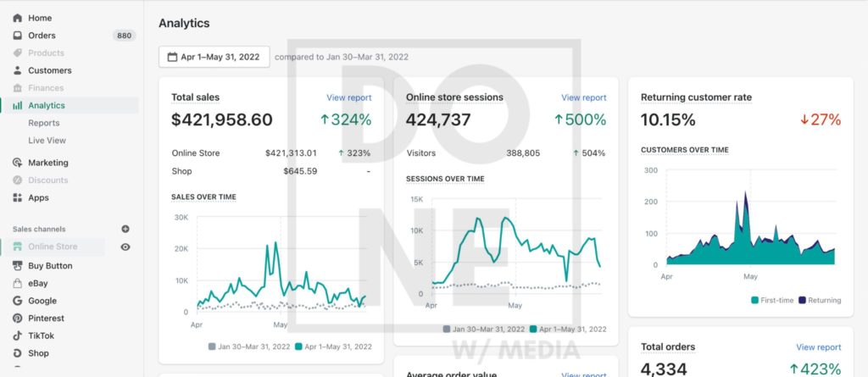Viewport: 868px width, 377px height.
Task: Click the eBay bag icon
Action: [x=17, y=284]
